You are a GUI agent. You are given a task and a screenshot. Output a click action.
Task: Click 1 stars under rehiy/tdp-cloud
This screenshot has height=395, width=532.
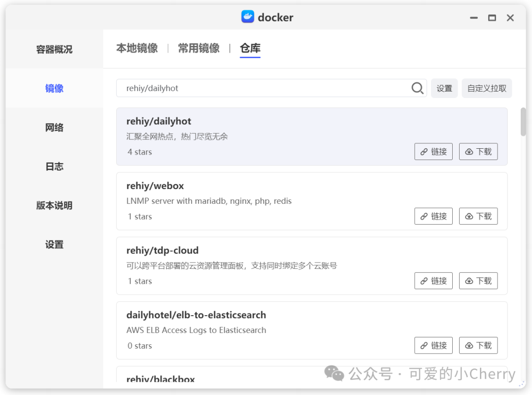pyautogui.click(x=140, y=281)
